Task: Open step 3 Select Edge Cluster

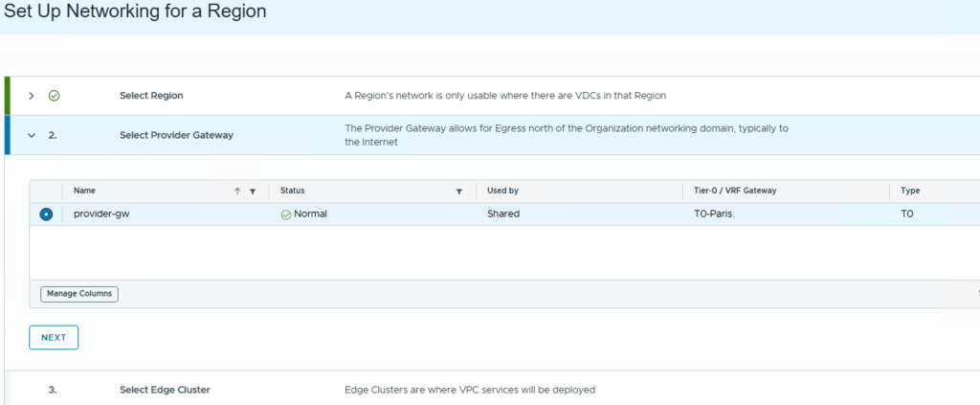Action: [x=164, y=390]
